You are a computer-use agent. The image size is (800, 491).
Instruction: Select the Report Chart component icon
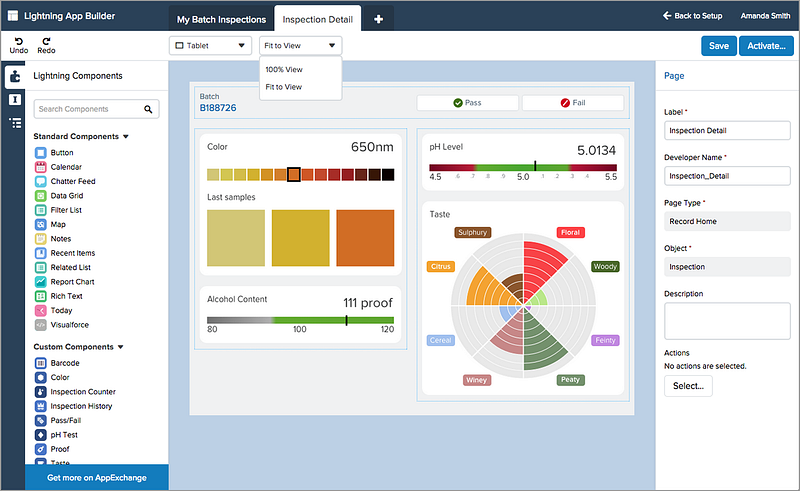click(41, 282)
